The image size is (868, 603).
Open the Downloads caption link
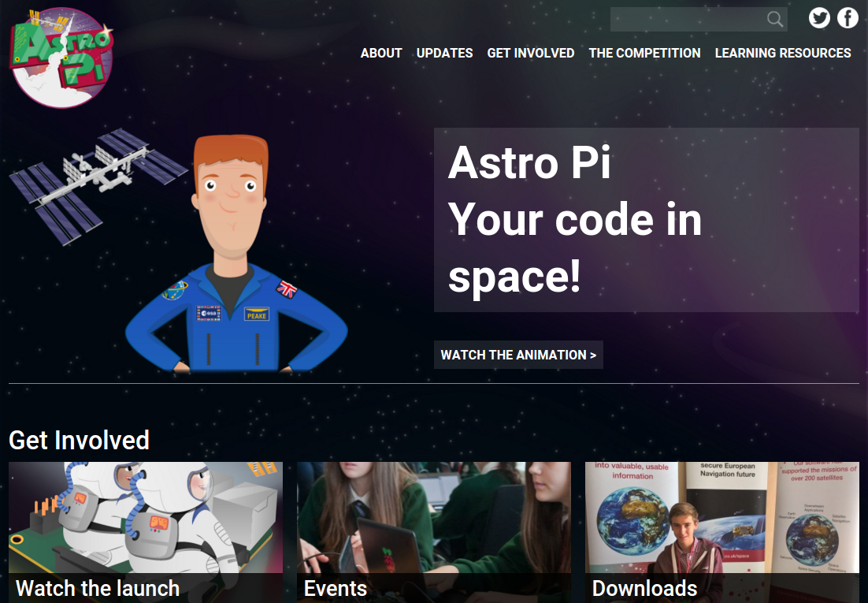point(644,589)
